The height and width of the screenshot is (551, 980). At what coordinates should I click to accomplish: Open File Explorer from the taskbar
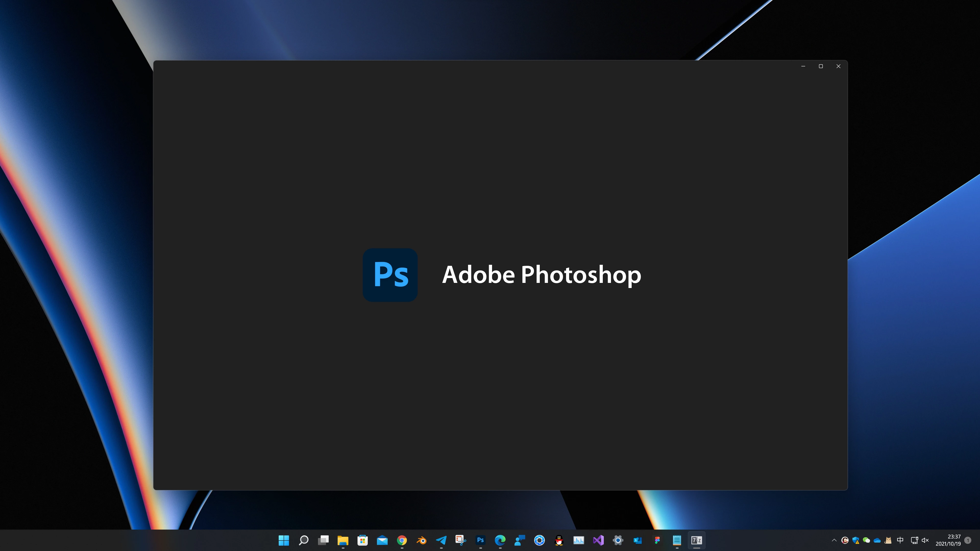pos(343,540)
